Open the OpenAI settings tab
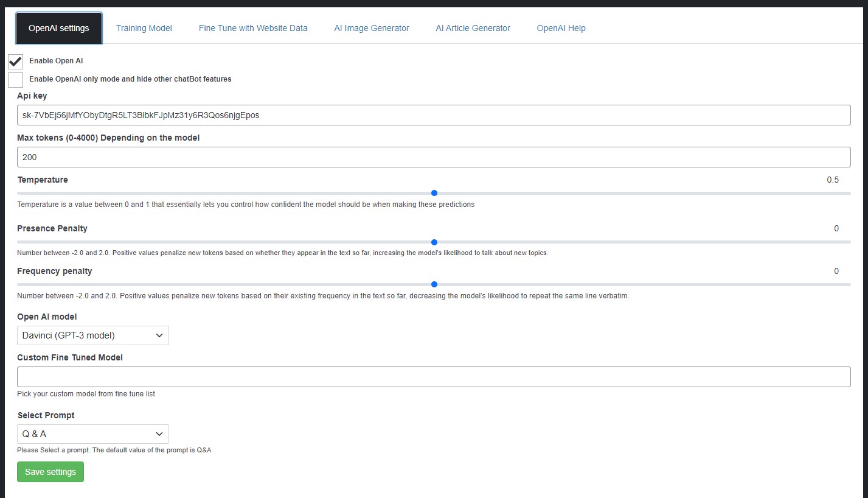 tap(59, 28)
